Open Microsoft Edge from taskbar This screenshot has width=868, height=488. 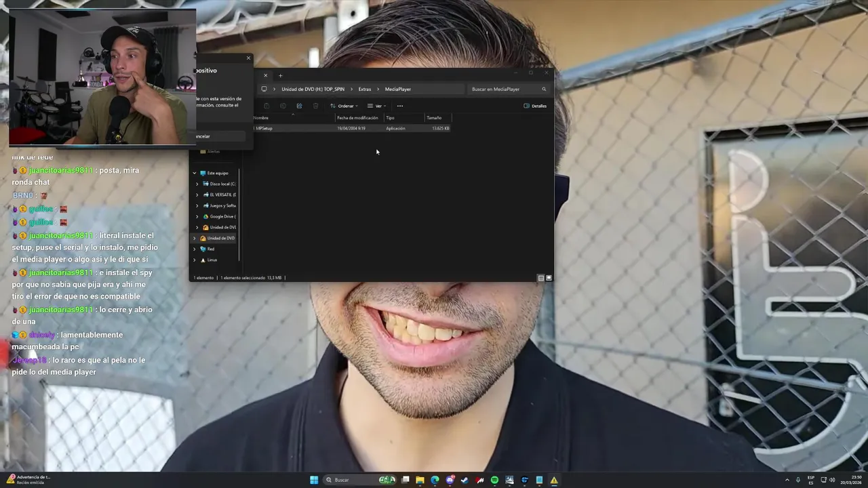435,480
